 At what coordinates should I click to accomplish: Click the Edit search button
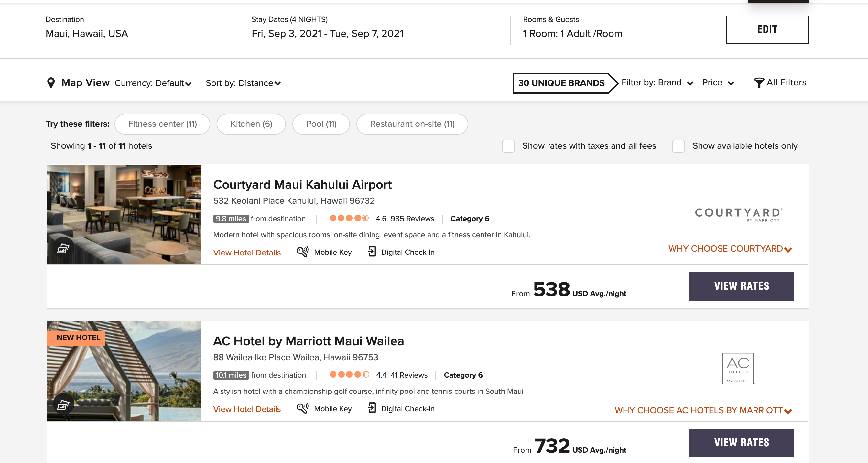click(767, 30)
